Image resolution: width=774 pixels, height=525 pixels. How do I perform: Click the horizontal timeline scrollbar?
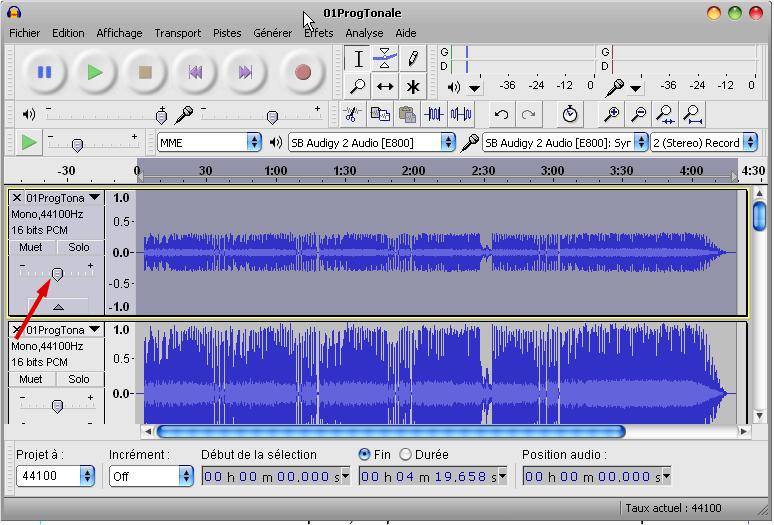[391, 432]
